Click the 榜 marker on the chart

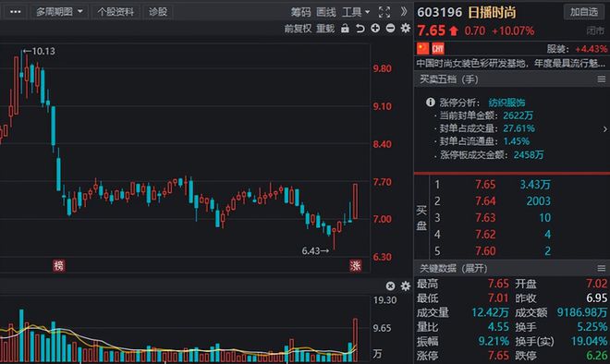(x=59, y=266)
